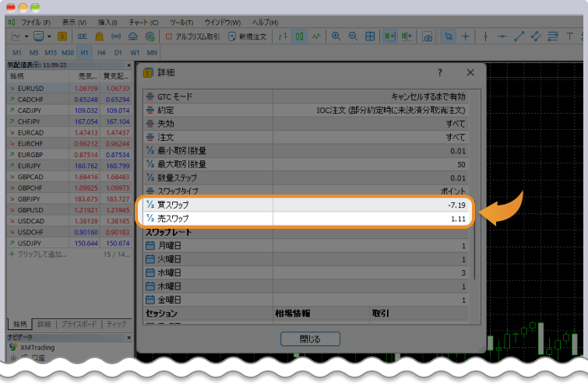
Task: Select the MN timeframe
Action: click(152, 53)
